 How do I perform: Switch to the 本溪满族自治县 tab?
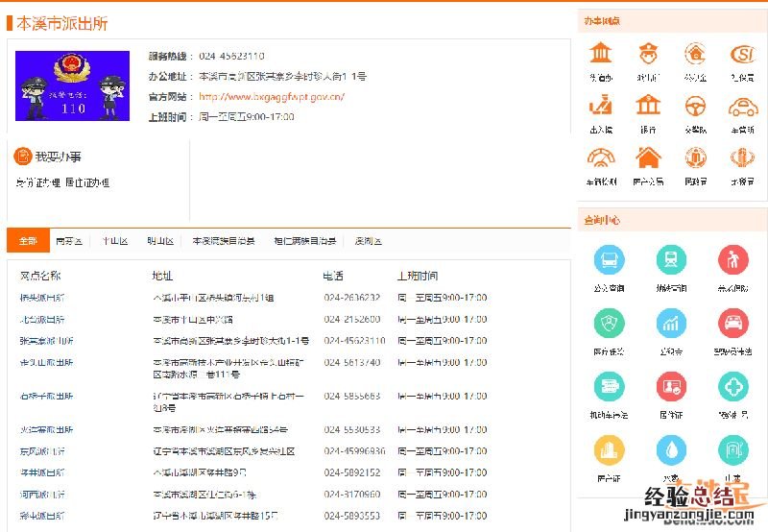point(224,241)
